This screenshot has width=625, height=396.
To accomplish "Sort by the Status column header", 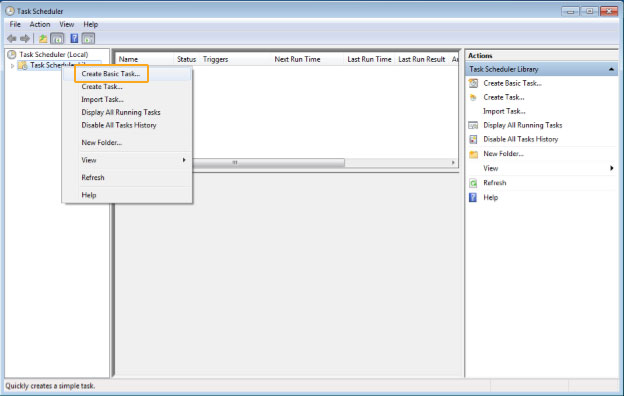I will pos(187,59).
